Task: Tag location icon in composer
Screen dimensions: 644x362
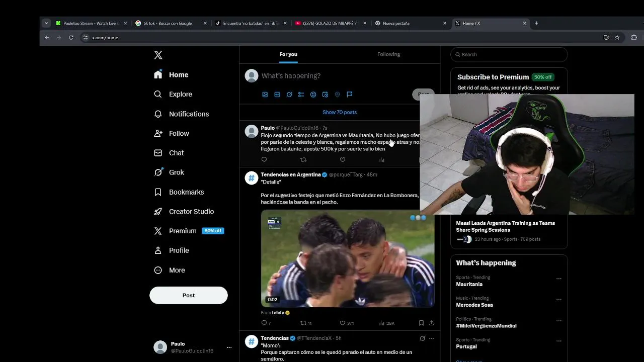Action: [x=338, y=95]
